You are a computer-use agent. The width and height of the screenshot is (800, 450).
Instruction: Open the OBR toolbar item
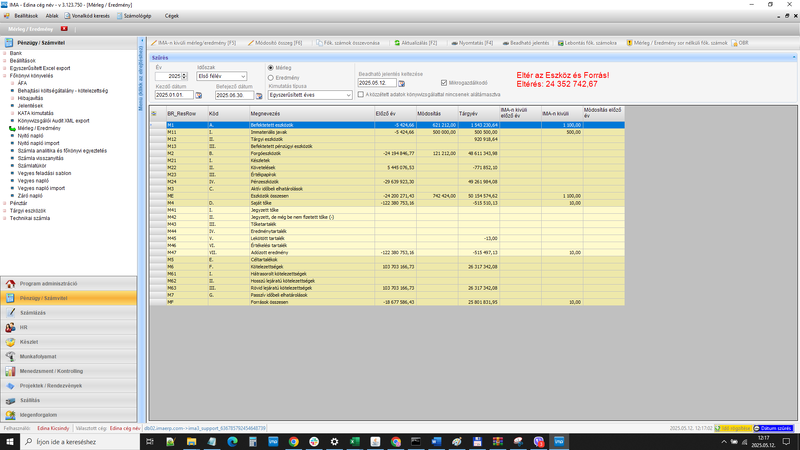click(x=740, y=43)
